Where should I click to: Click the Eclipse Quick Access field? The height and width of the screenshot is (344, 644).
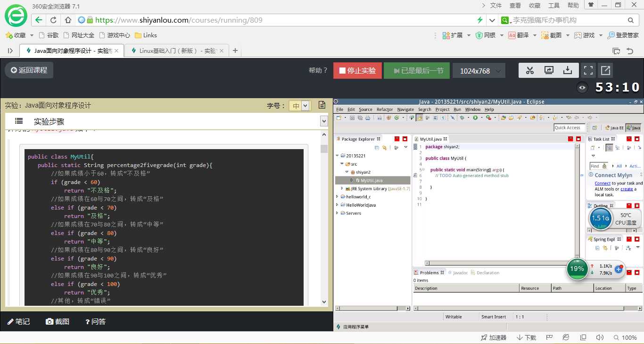570,127
